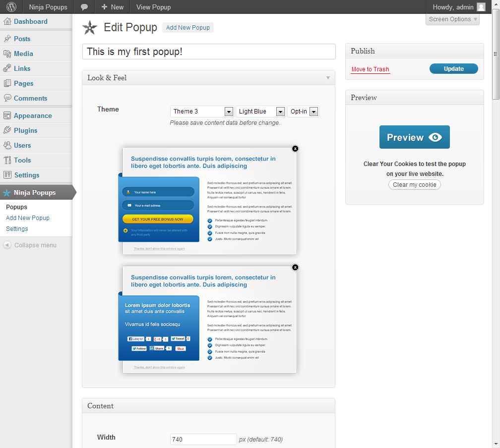
Task: Click the admin avatar icon
Action: click(481, 7)
